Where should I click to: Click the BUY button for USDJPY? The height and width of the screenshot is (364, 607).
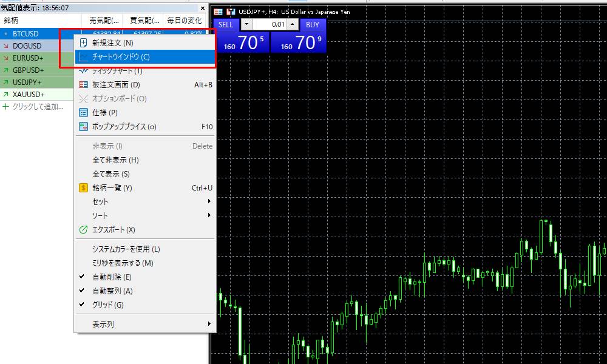coord(313,25)
